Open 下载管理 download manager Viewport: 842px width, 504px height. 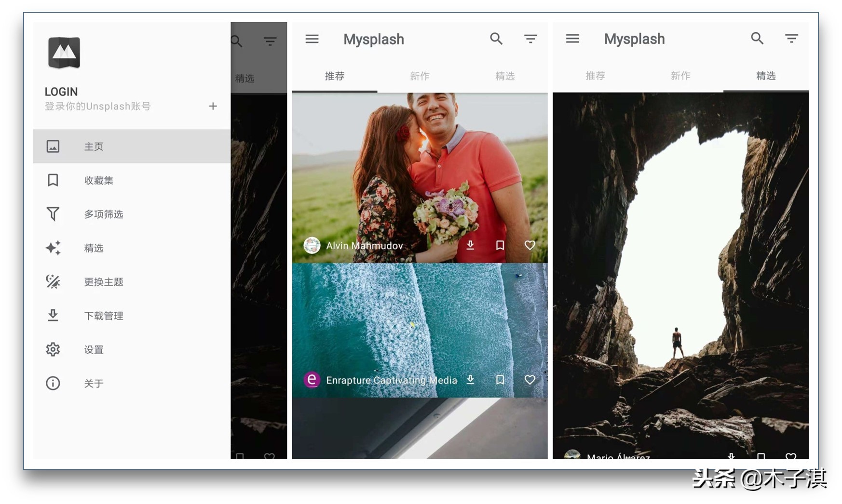point(103,316)
